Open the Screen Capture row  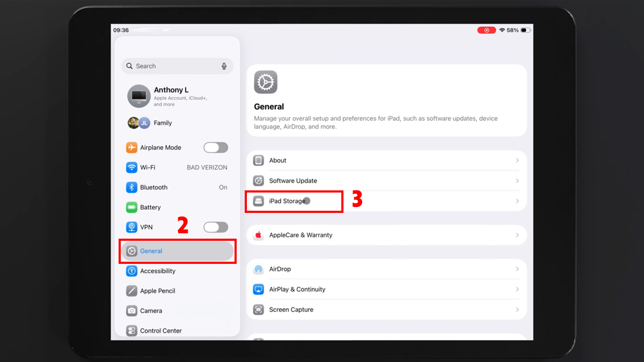coord(386,309)
